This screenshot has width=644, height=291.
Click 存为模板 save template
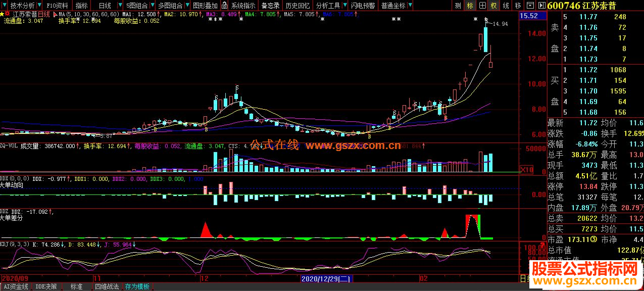click(x=137, y=286)
